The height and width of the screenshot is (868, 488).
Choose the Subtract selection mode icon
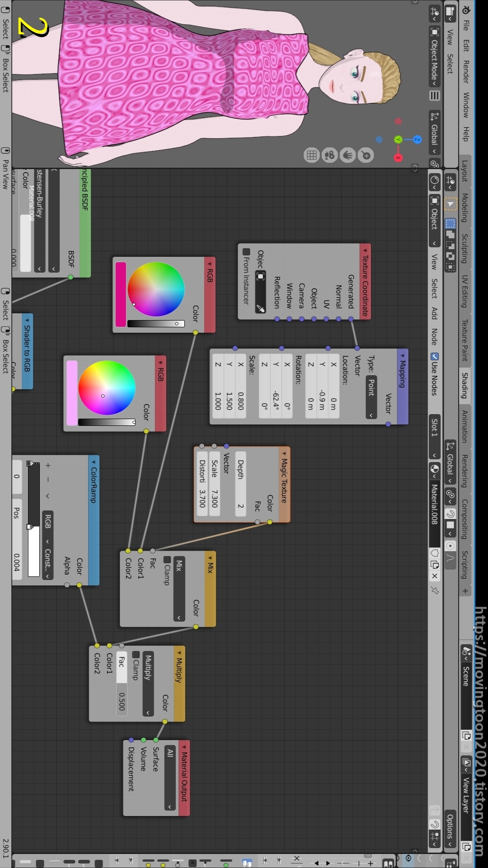pyautogui.click(x=450, y=245)
